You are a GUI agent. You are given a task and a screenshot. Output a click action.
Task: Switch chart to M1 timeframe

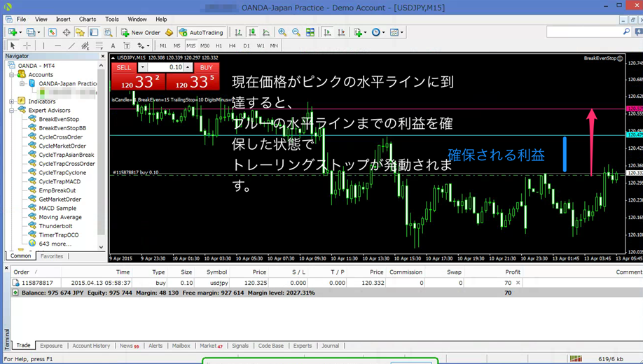163,45
